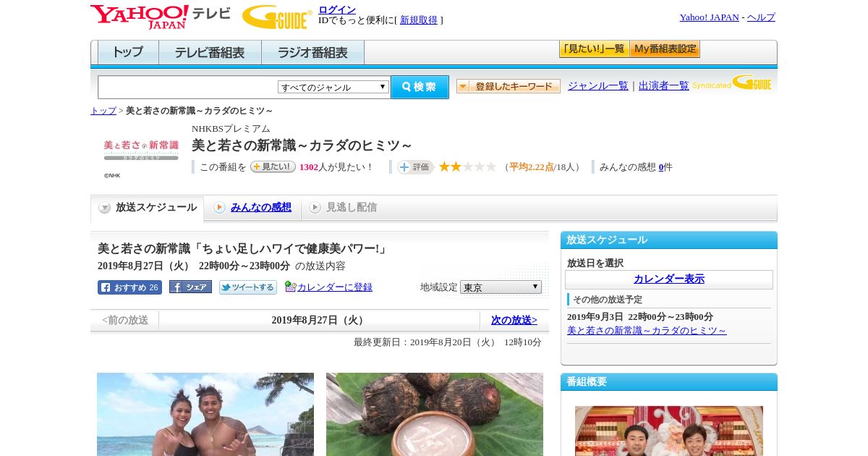Select the ラジオ番組表 tab
This screenshot has height=456, width=868.
pyautogui.click(x=312, y=53)
